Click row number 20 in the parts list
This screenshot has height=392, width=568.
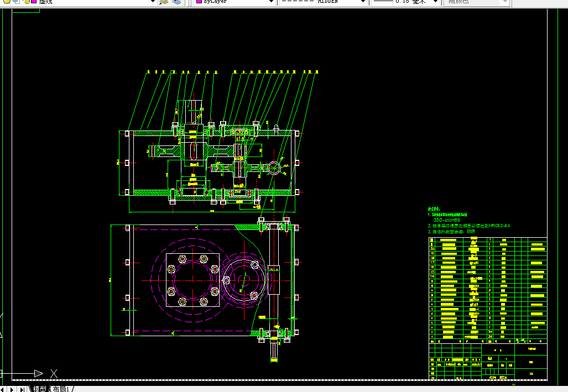click(x=432, y=249)
